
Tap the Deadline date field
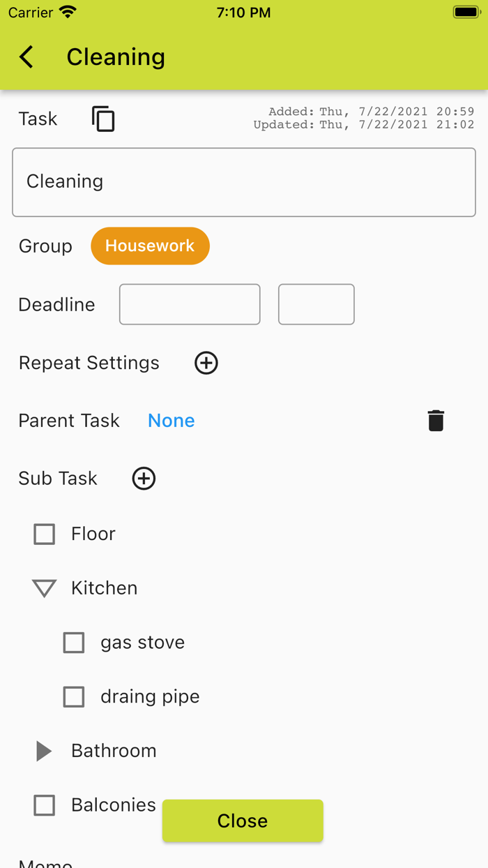[189, 304]
